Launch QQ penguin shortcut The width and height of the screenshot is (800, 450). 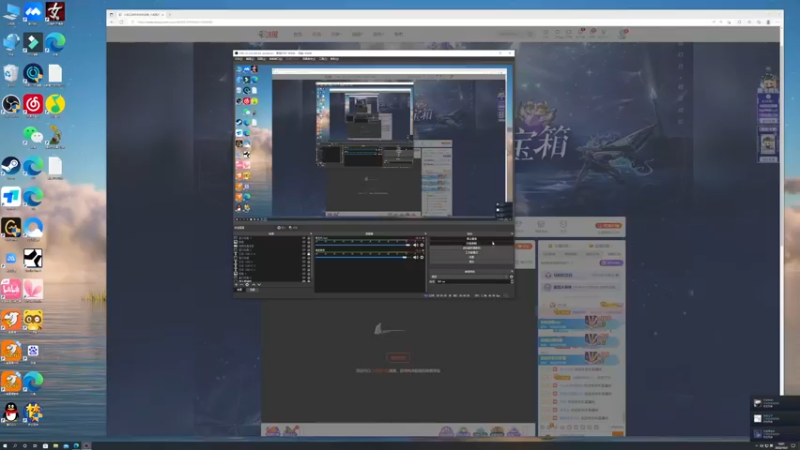tap(11, 412)
